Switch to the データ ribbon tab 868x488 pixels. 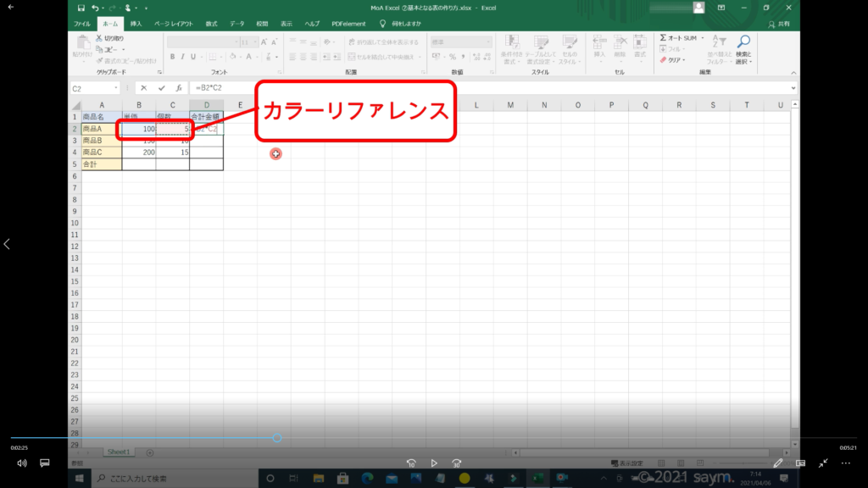click(236, 24)
